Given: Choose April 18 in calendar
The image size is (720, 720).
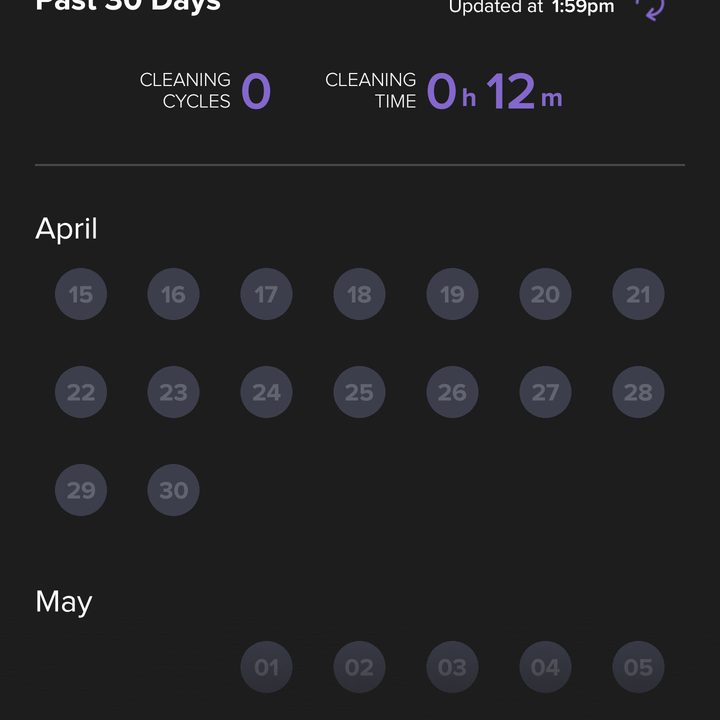Looking at the screenshot, I should tap(360, 294).
